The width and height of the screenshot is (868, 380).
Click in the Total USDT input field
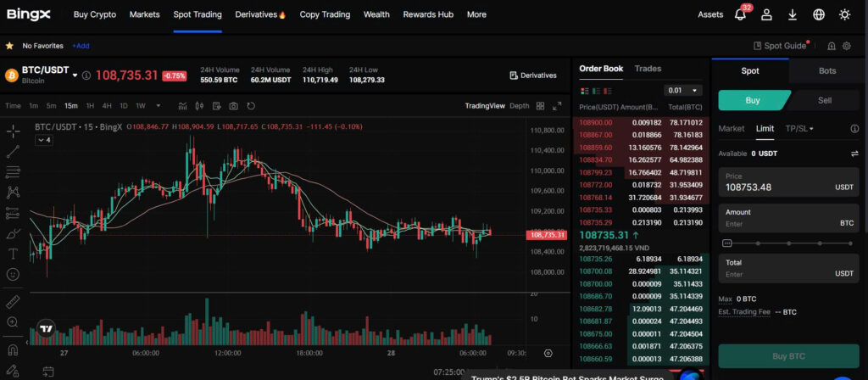click(x=789, y=268)
